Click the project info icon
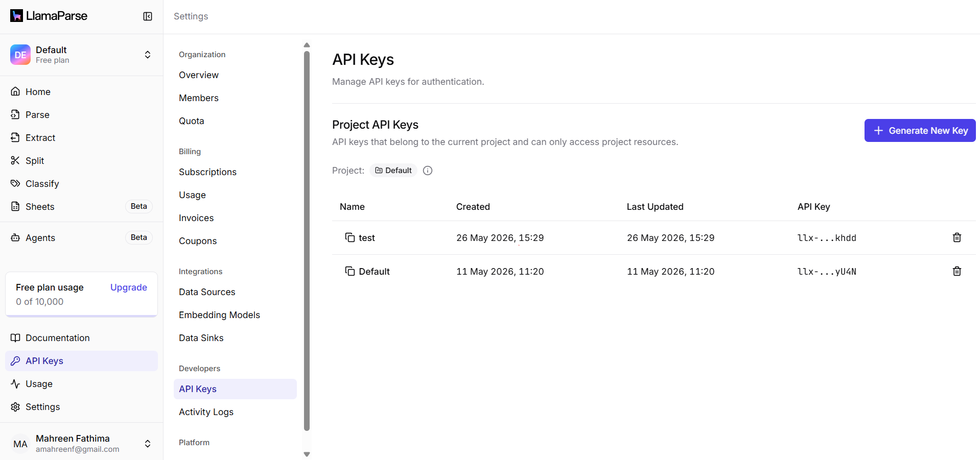Image resolution: width=980 pixels, height=460 pixels. 428,171
